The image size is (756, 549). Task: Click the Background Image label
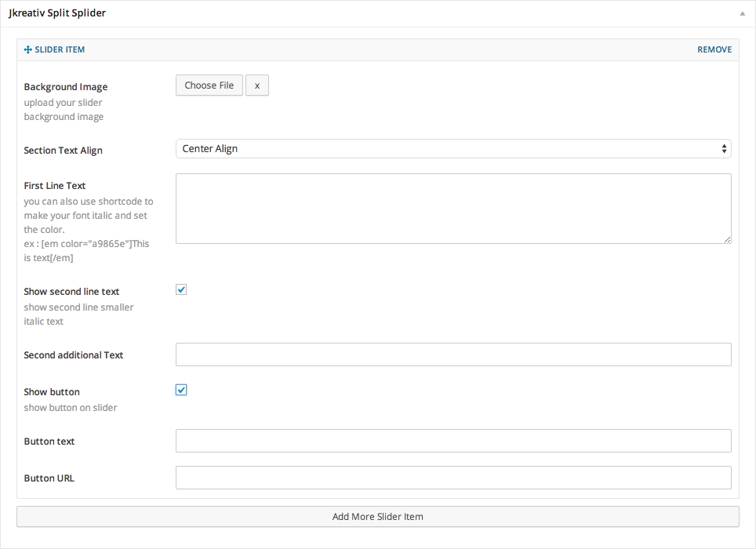click(66, 87)
